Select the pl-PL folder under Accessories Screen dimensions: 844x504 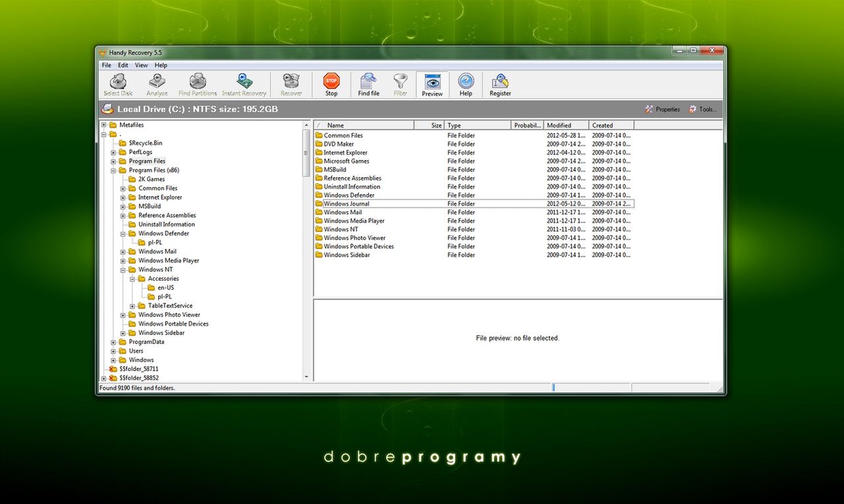click(x=164, y=297)
